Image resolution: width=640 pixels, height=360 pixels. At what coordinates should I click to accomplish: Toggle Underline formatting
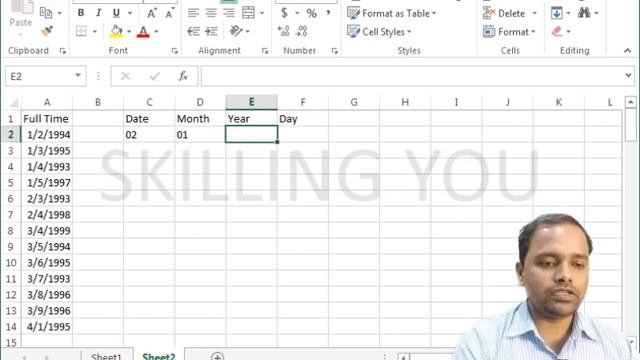tap(116, 13)
